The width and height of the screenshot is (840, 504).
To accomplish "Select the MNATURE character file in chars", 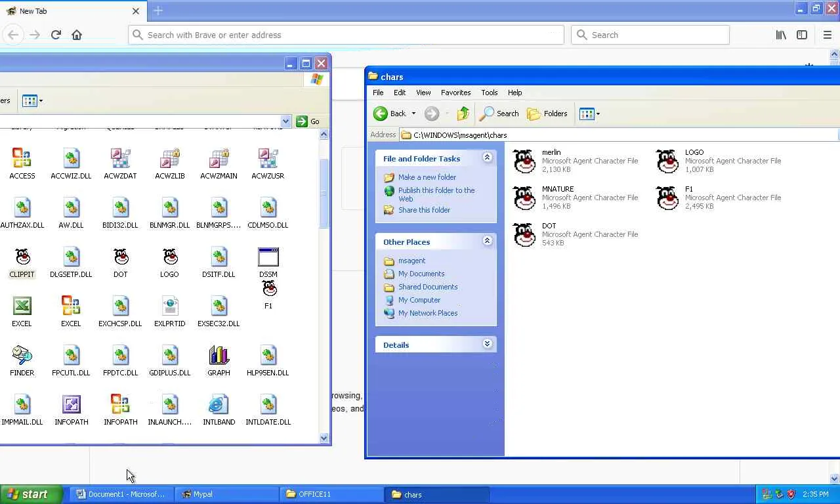I will click(x=524, y=198).
